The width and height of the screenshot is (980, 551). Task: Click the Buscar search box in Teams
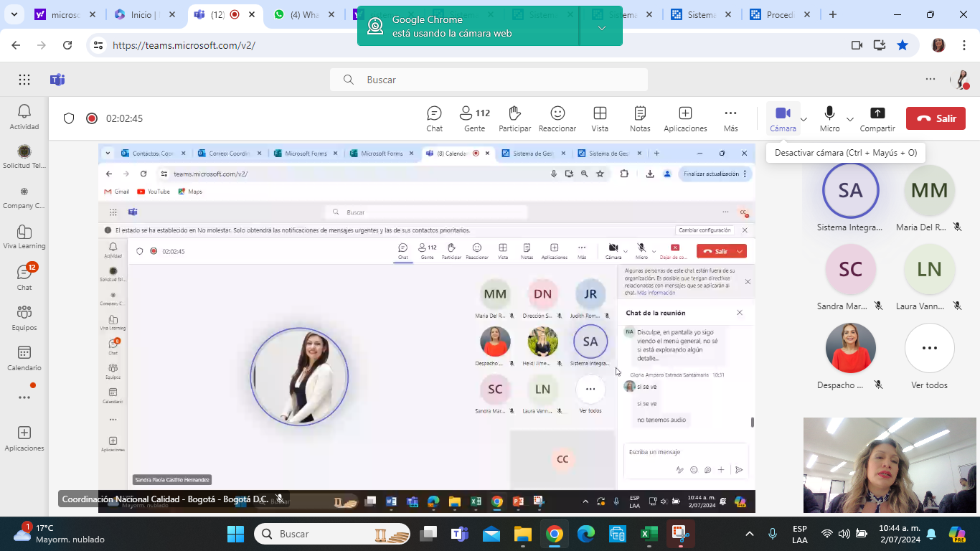489,80
